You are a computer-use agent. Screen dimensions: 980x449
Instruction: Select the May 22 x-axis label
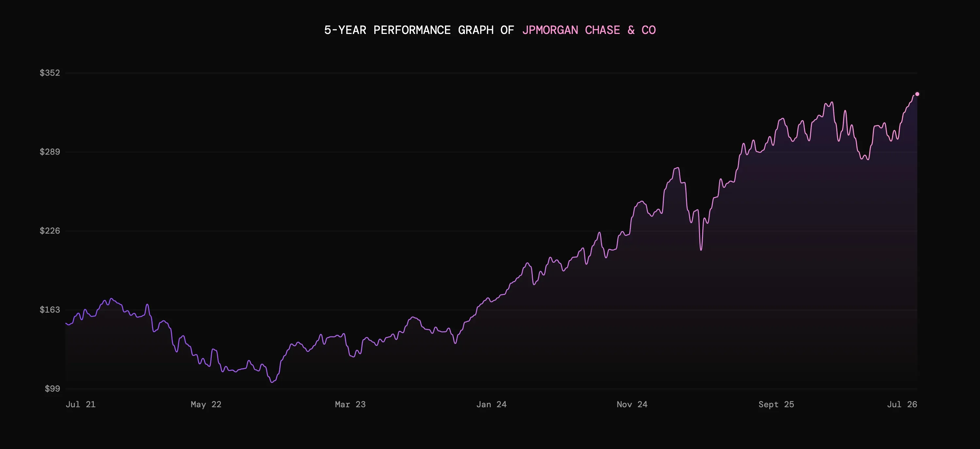tap(206, 404)
